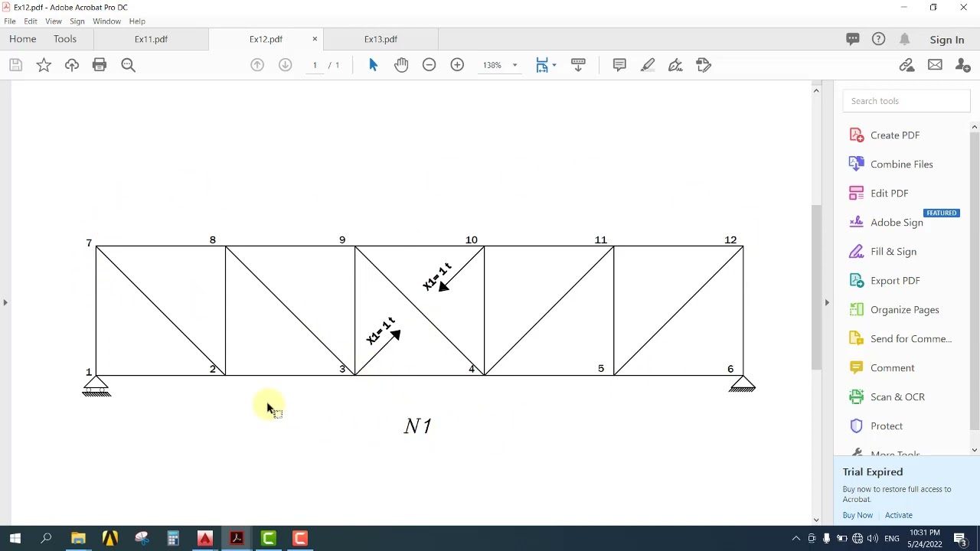The image size is (980, 551).
Task: Go to next page arrow
Action: point(285,65)
